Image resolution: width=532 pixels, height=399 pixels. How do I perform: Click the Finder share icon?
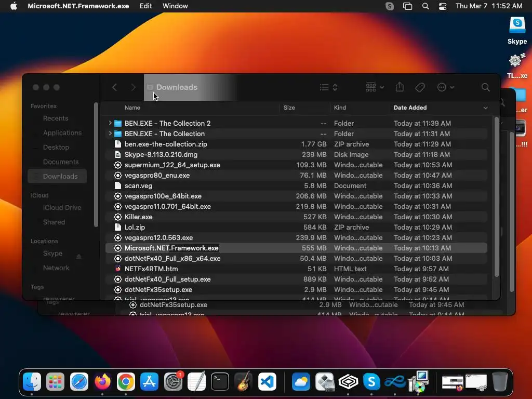pos(400,87)
